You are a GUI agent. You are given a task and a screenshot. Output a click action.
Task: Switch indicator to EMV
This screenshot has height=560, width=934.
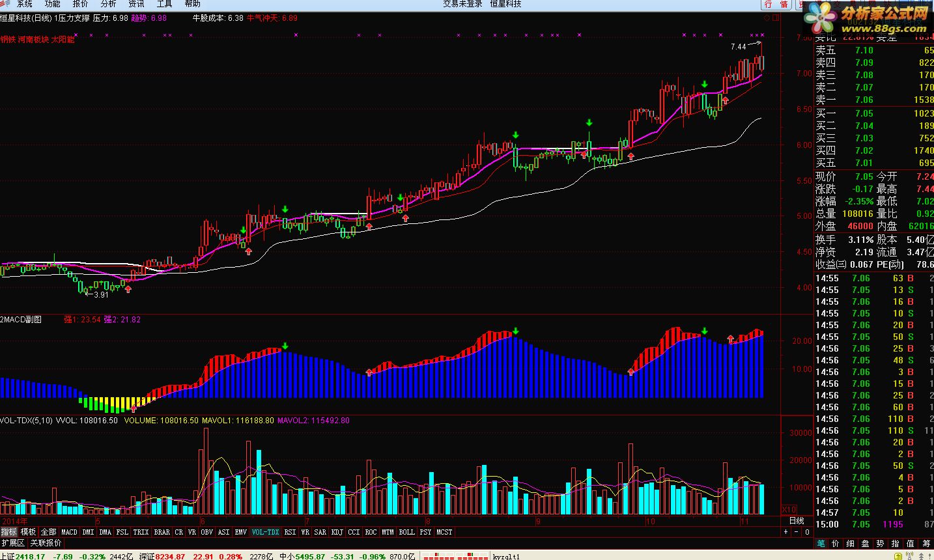coord(241,532)
